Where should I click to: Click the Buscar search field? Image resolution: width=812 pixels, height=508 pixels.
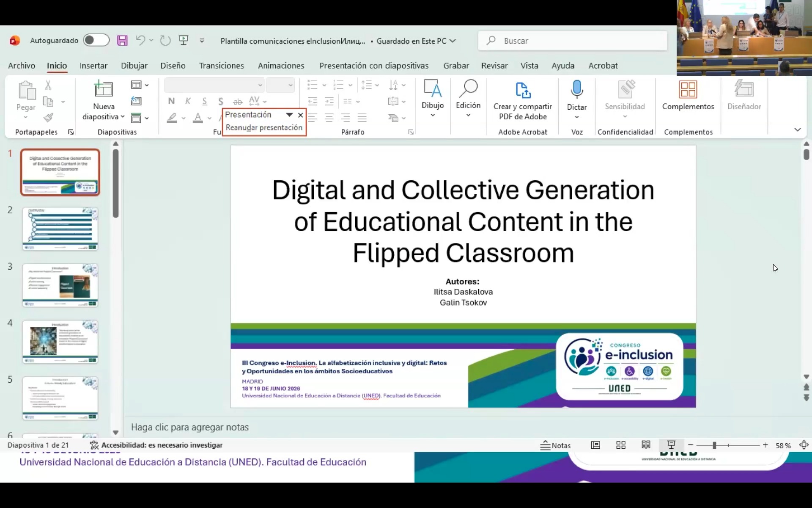click(x=573, y=41)
